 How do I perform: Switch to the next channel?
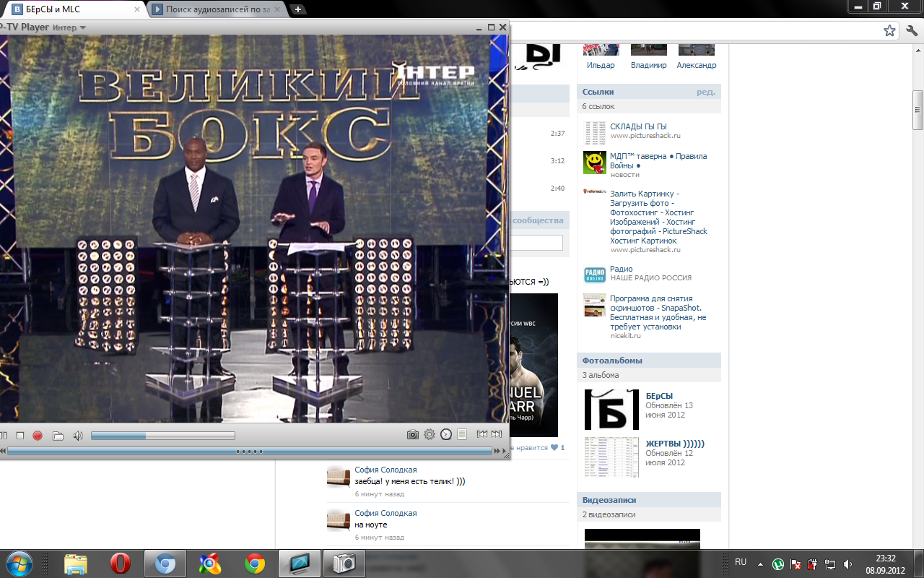tap(497, 434)
